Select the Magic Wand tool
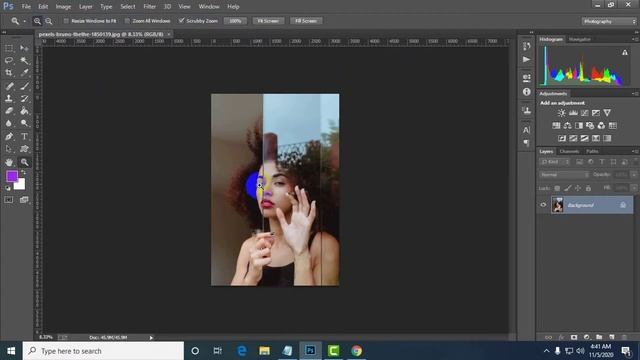This screenshot has width=640, height=360. [x=24, y=60]
